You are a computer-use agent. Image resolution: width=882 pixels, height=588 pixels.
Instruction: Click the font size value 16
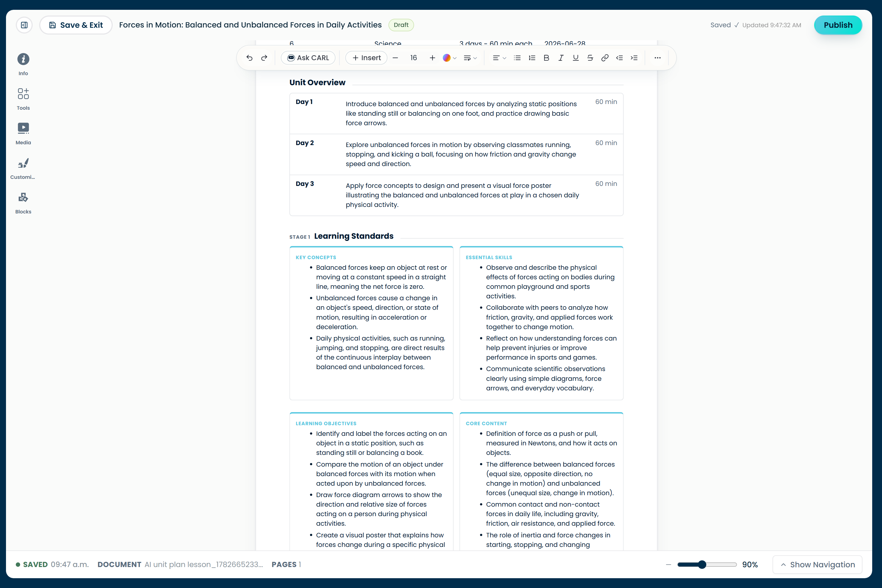[414, 58]
